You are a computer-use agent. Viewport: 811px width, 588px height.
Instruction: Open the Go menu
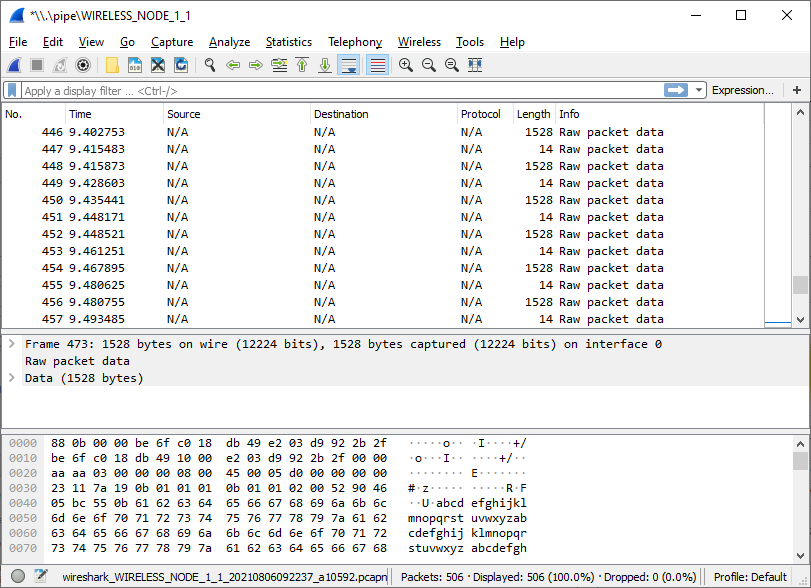(127, 42)
